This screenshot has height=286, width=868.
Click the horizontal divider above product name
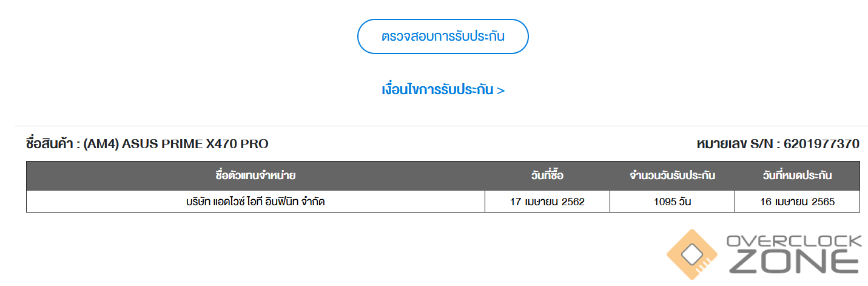point(441,126)
